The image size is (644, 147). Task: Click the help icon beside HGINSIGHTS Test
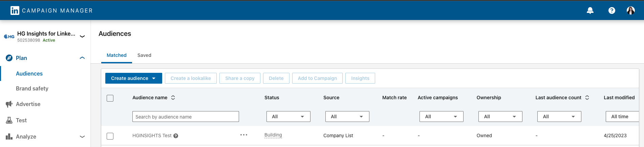(176, 136)
